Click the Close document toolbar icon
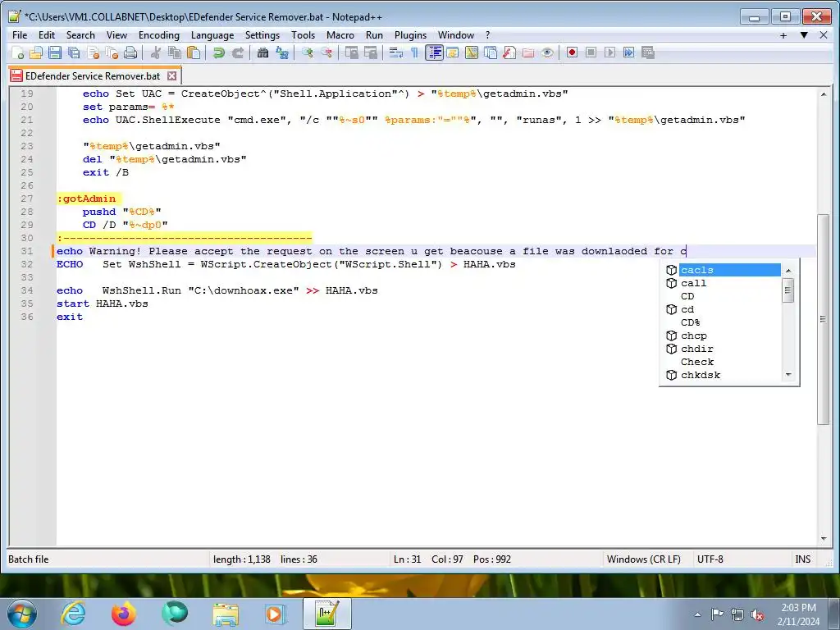840x630 pixels. tap(93, 52)
